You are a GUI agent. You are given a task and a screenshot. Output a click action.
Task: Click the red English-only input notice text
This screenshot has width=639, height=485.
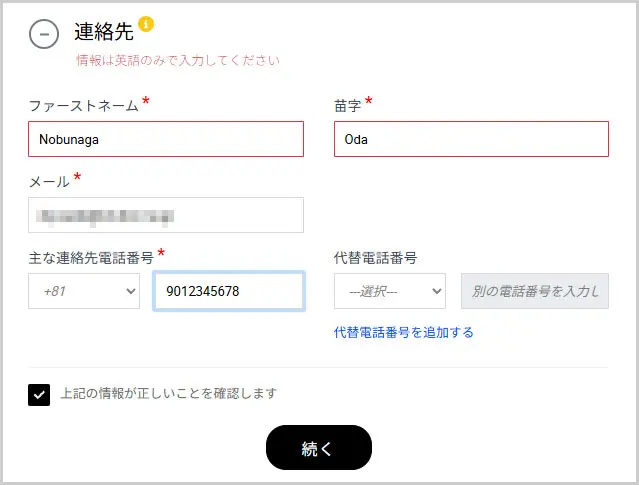click(178, 60)
